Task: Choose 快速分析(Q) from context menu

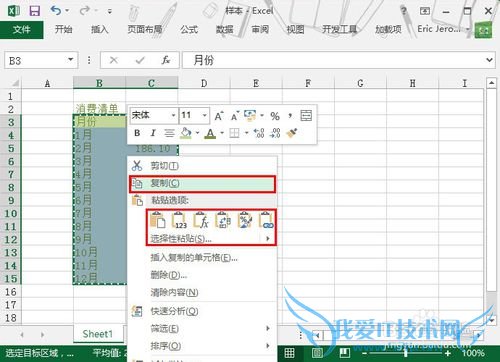Action: (x=203, y=311)
